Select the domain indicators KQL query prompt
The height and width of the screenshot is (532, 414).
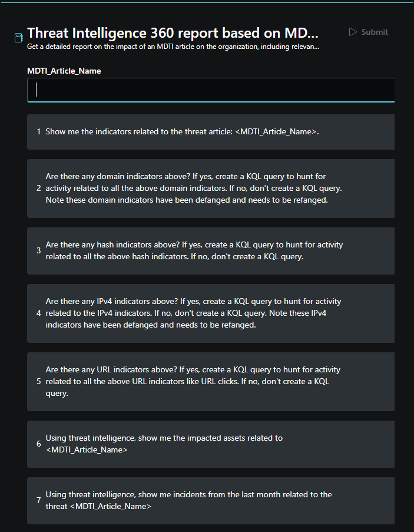(x=211, y=189)
